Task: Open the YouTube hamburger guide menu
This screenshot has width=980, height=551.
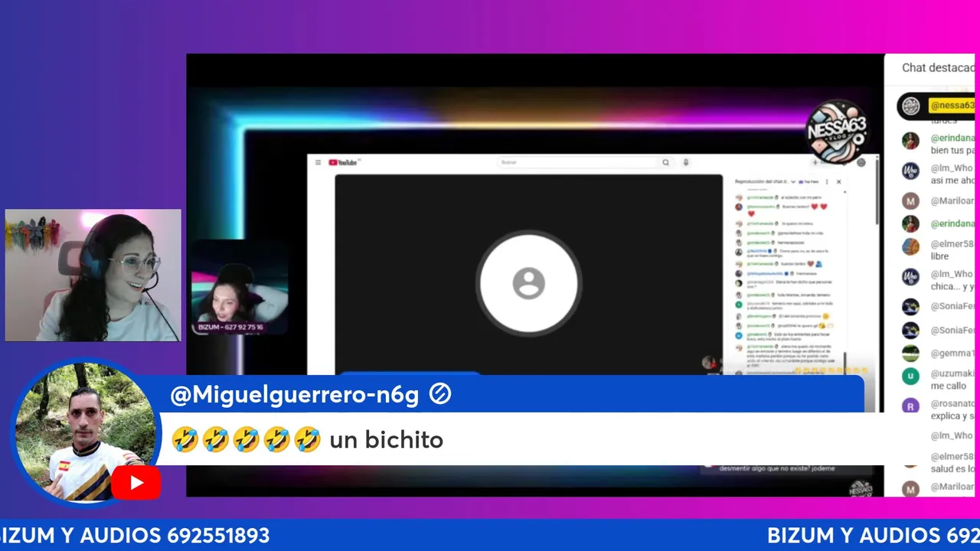Action: (318, 162)
